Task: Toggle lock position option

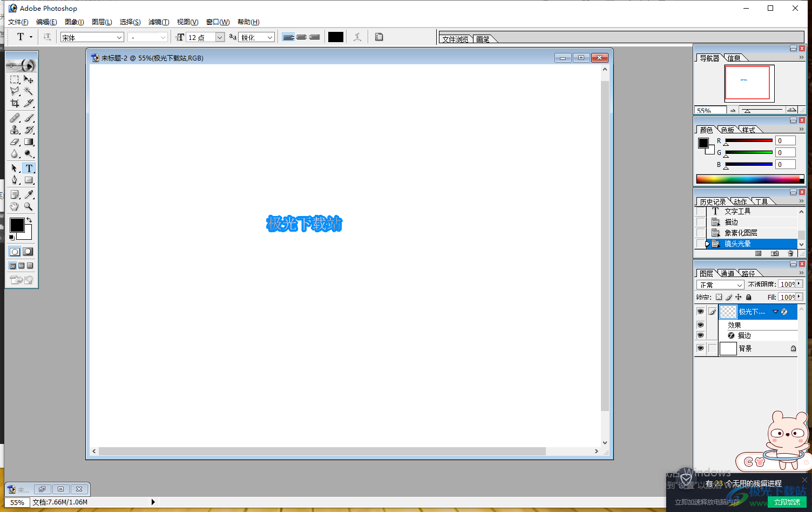Action: (x=739, y=297)
